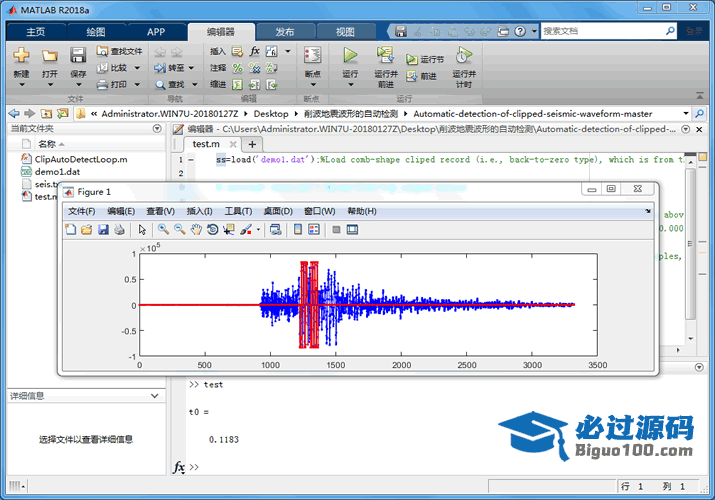
Task: Click the Insert Legend icon in Figure 1
Action: 314,230
